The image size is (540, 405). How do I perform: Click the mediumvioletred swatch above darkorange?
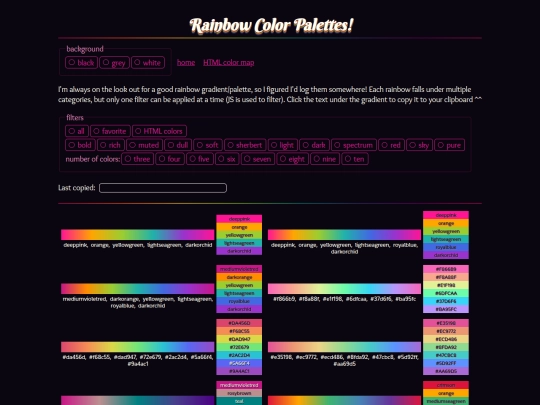239,269
